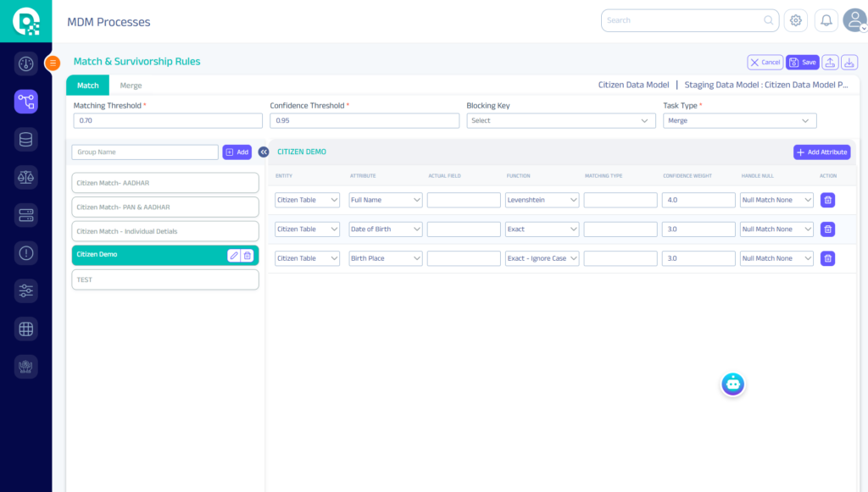Delete the Full Name attribute row

[x=827, y=201]
